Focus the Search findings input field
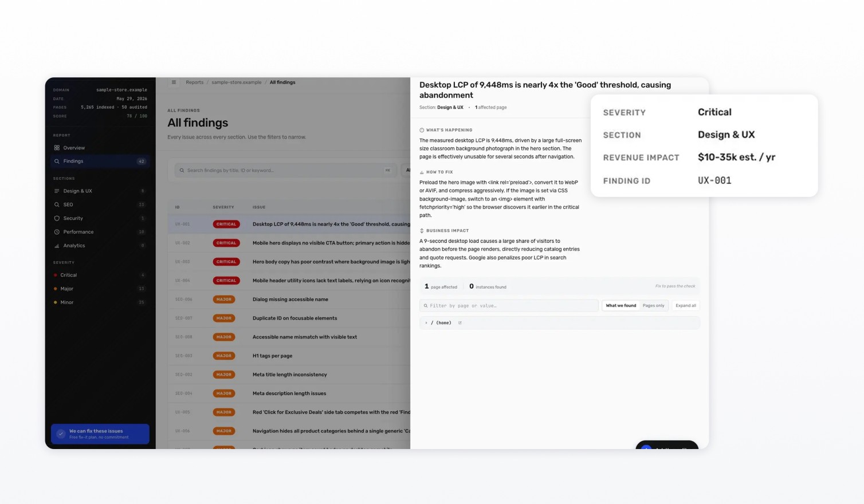The width and height of the screenshot is (864, 504). click(285, 171)
